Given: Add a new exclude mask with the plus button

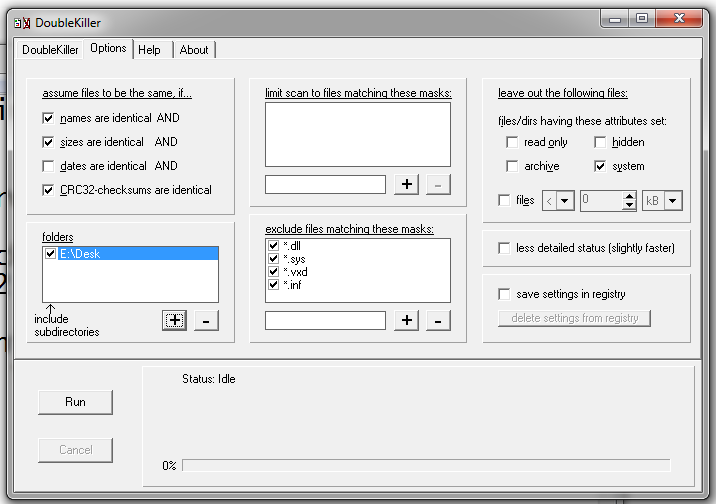Looking at the screenshot, I should 406,320.
